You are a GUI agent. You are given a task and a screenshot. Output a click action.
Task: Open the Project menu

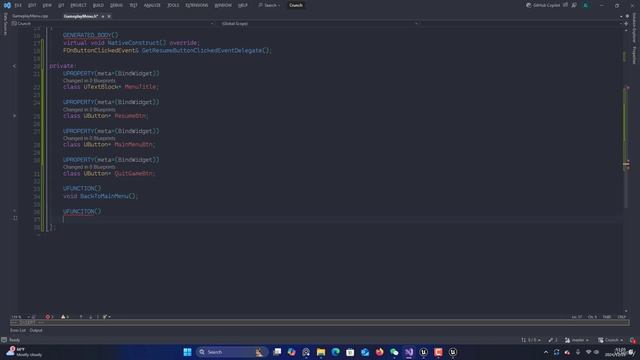click(x=78, y=5)
